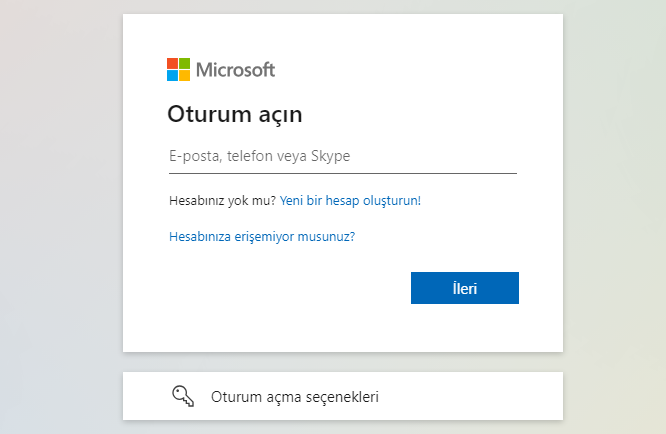666x434 pixels.
Task: Click the Microsoft logo
Action: [221, 70]
